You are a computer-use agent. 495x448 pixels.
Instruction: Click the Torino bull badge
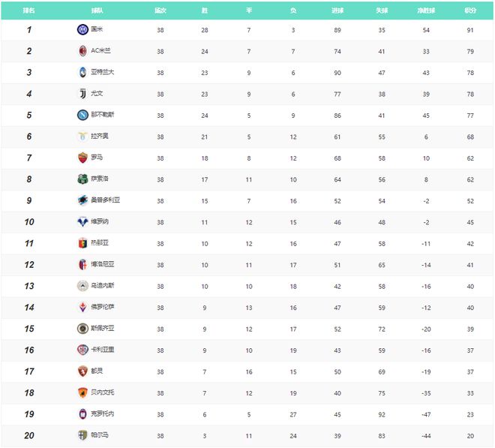pos(82,371)
